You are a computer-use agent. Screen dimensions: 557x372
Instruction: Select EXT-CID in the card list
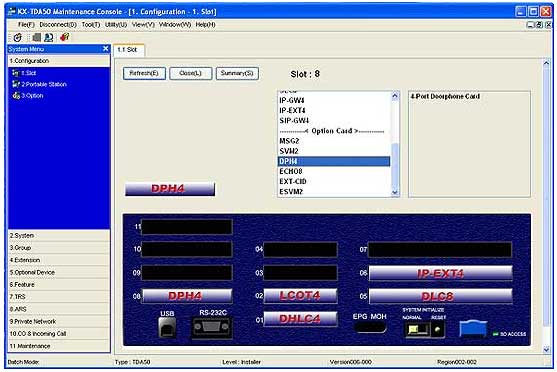334,182
